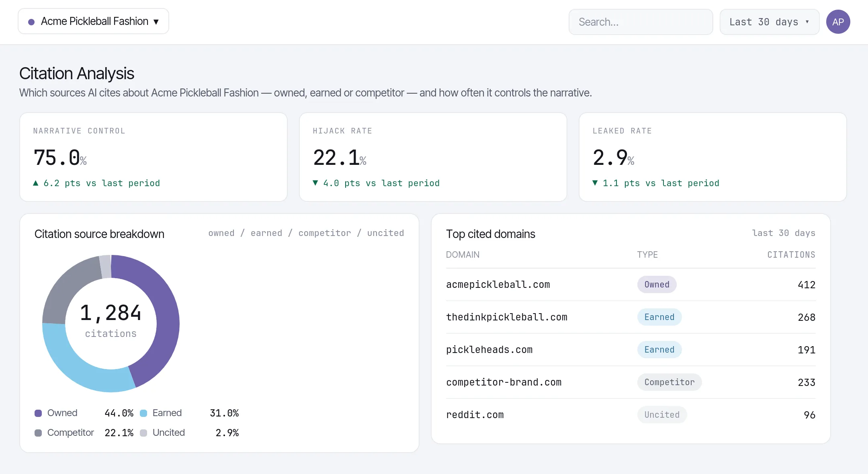Click the TYPE column header
This screenshot has width=868, height=474.
pyautogui.click(x=647, y=255)
